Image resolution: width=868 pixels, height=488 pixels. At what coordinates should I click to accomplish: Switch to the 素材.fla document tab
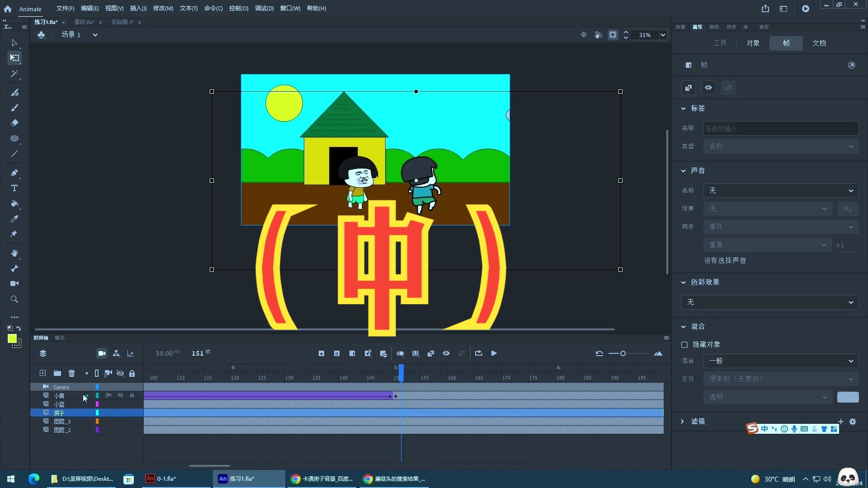[85, 22]
